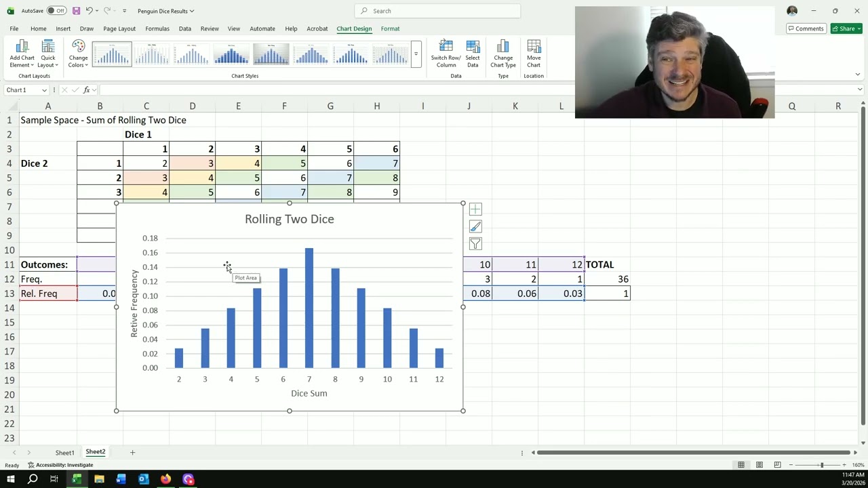
Task: Click in the Search box
Action: click(x=437, y=11)
